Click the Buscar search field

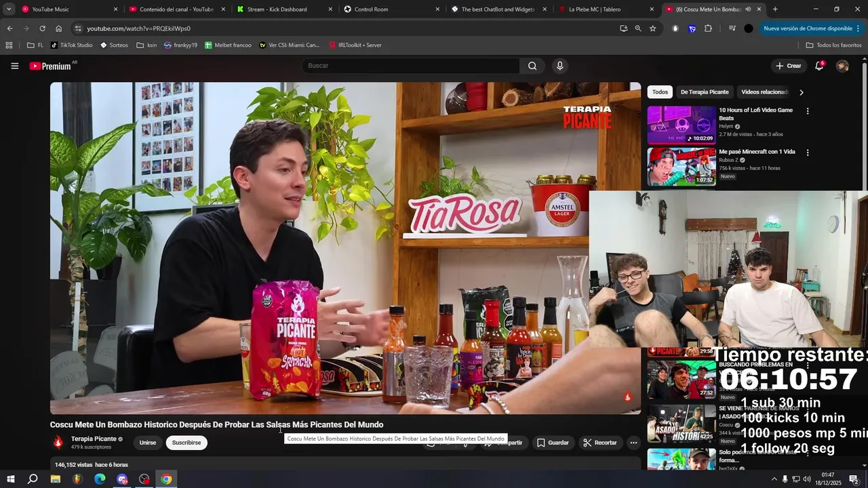(x=410, y=66)
